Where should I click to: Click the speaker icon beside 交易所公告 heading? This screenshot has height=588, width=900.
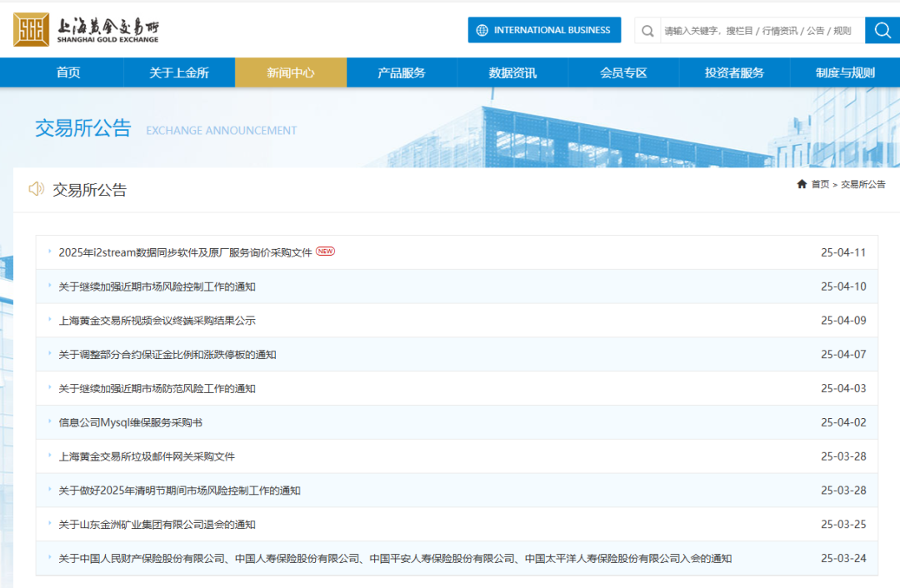pyautogui.click(x=36, y=189)
